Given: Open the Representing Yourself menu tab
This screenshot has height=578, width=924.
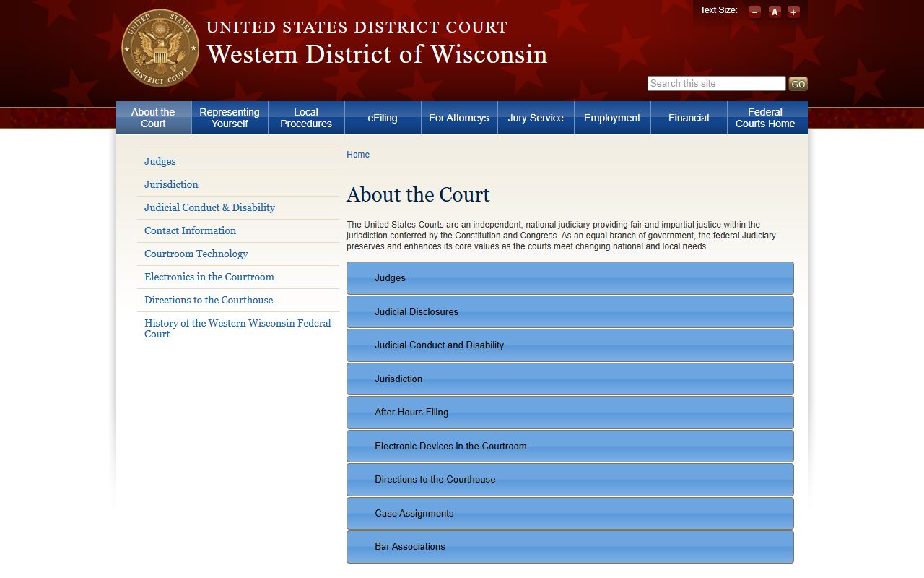Looking at the screenshot, I should tap(230, 118).
